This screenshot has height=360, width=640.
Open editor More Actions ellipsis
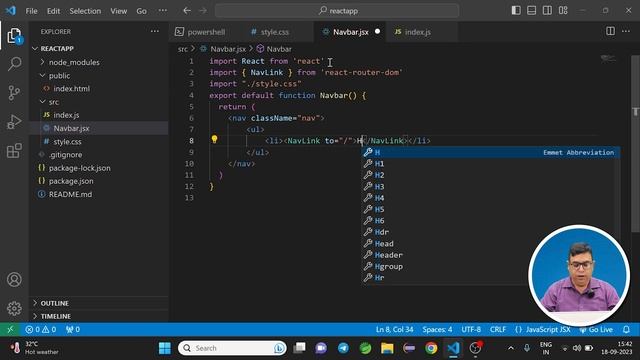tap(626, 31)
